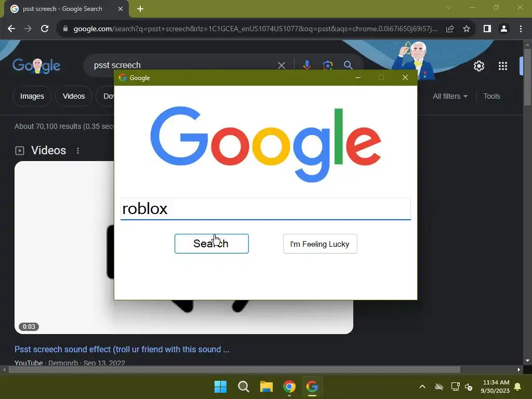Open the Google apps grid
Screen dimensions: 532x399
click(x=503, y=66)
